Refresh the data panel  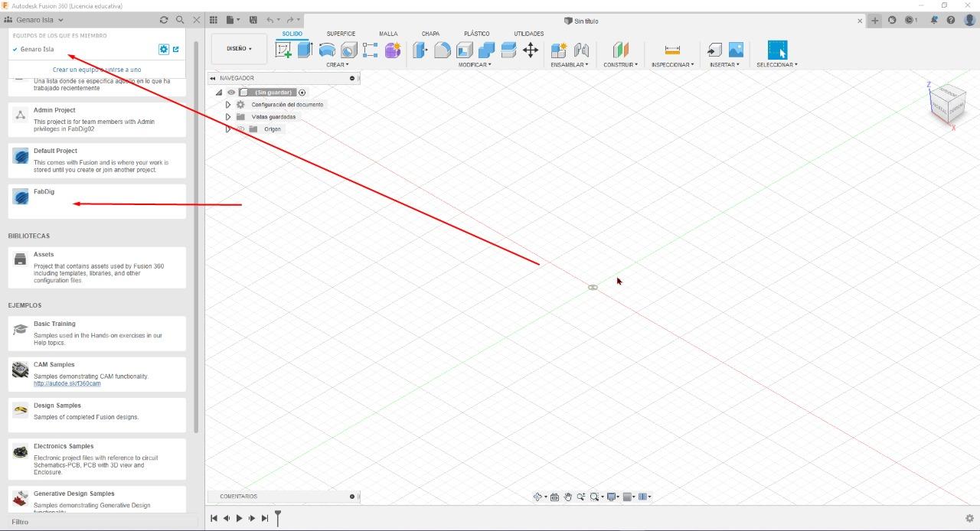(x=164, y=20)
